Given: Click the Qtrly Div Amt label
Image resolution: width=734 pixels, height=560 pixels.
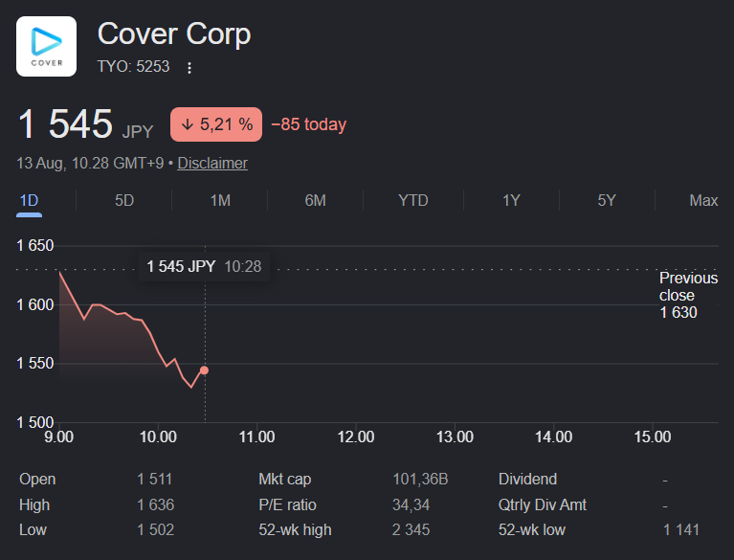Looking at the screenshot, I should [543, 504].
